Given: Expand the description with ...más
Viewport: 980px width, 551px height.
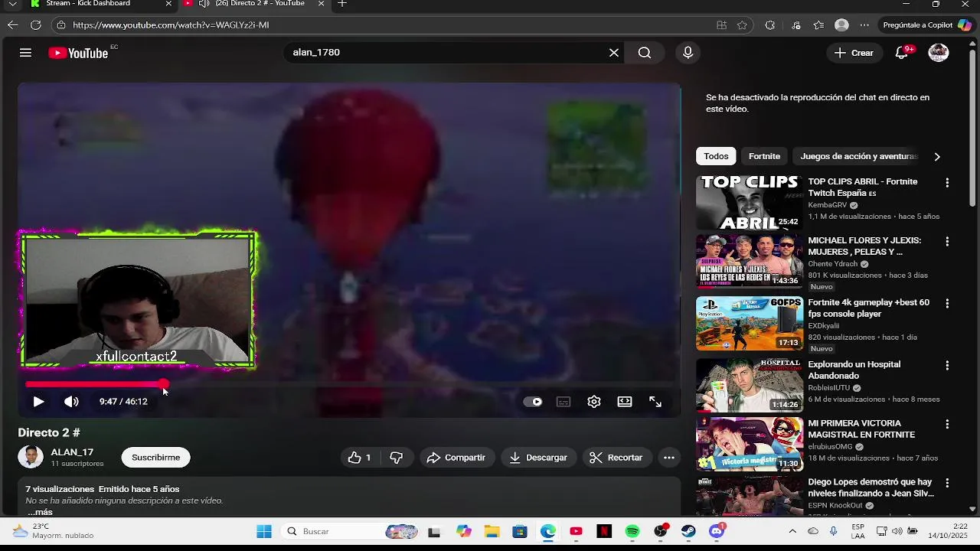Looking at the screenshot, I should click(40, 512).
